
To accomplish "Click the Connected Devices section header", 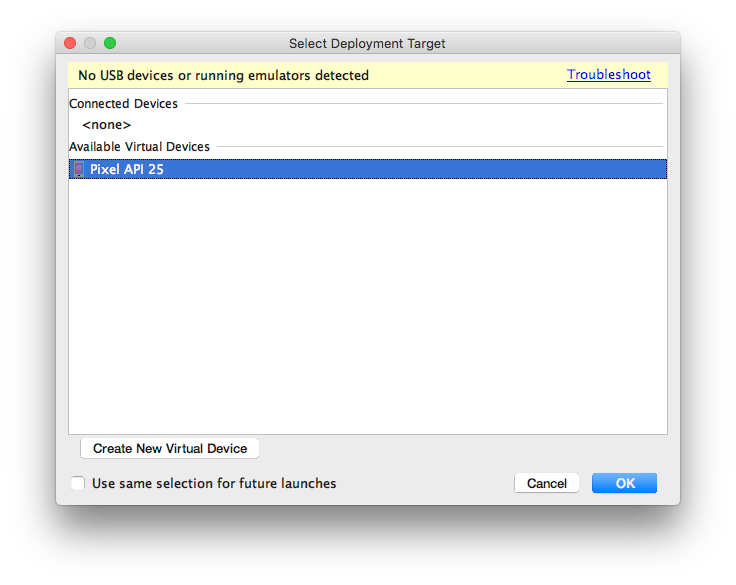I will coord(123,104).
